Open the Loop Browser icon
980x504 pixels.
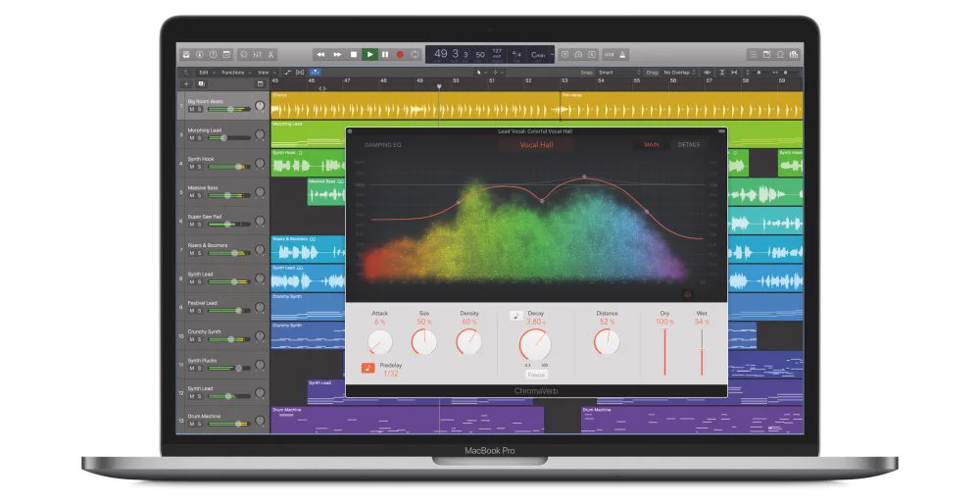coord(780,54)
